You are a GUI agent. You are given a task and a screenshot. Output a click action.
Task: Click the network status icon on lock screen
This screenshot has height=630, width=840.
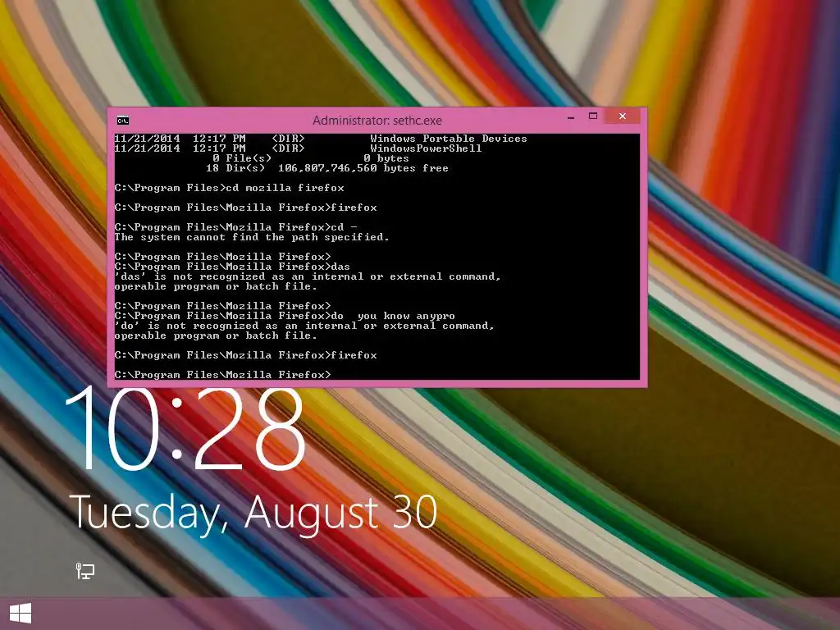[x=84, y=571]
